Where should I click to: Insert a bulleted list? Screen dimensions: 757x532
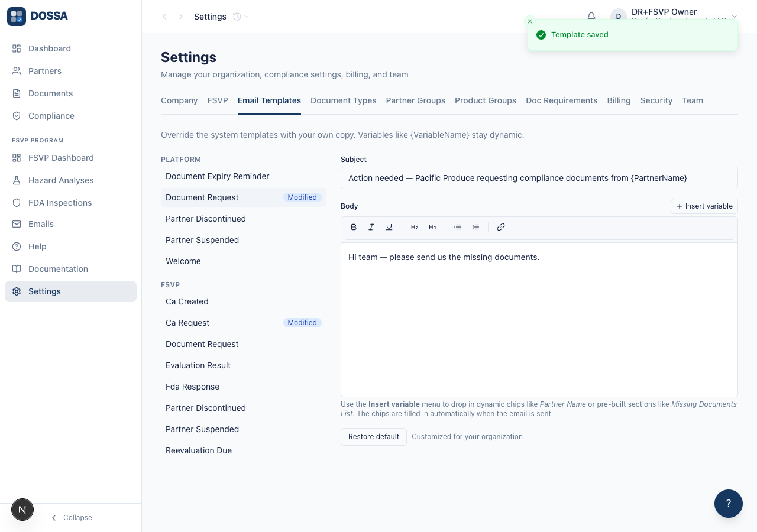point(458,227)
